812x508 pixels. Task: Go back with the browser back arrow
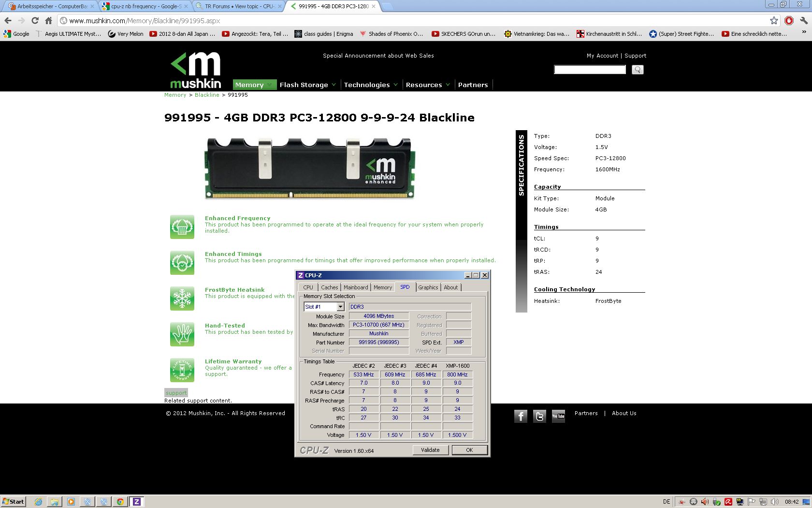(x=8, y=20)
